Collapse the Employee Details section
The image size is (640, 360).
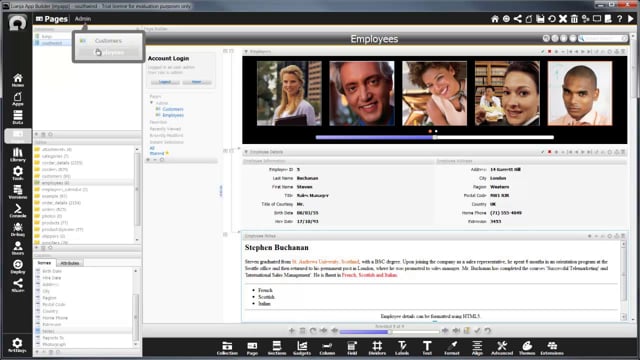coord(246,152)
